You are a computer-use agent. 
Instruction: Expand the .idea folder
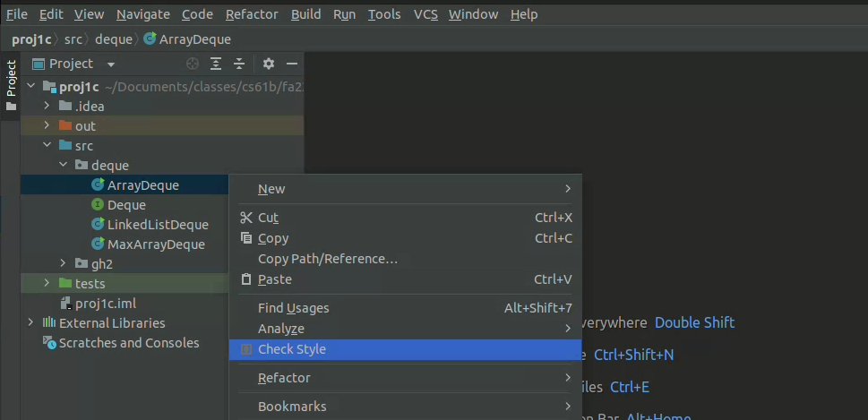pyautogui.click(x=47, y=106)
